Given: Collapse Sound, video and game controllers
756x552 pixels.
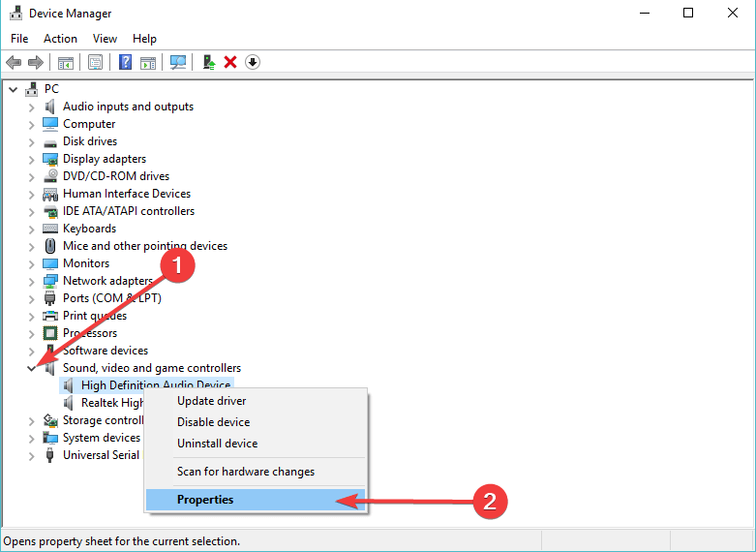Looking at the screenshot, I should click(31, 369).
